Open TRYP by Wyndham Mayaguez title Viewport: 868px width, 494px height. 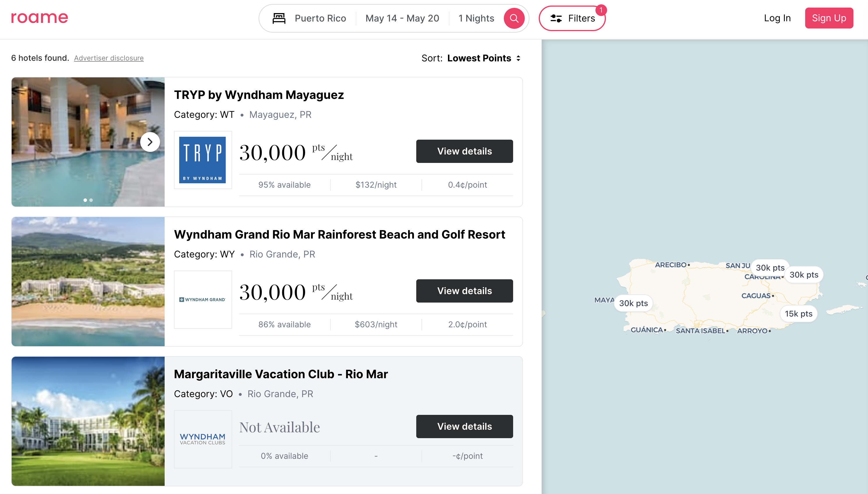[259, 95]
